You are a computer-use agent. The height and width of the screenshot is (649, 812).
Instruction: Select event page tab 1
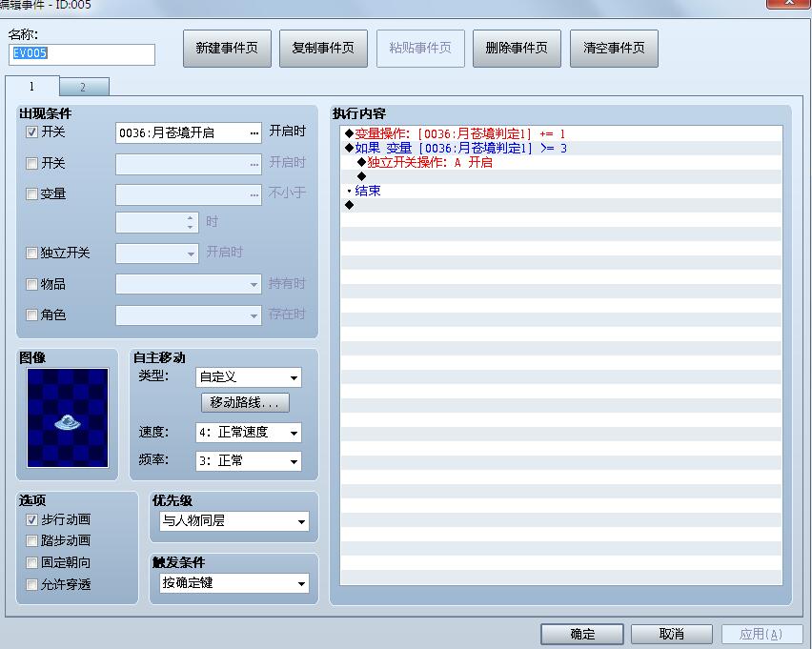32,86
